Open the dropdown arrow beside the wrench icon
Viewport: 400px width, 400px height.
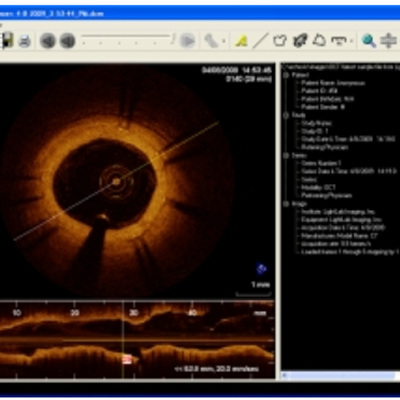[224, 41]
